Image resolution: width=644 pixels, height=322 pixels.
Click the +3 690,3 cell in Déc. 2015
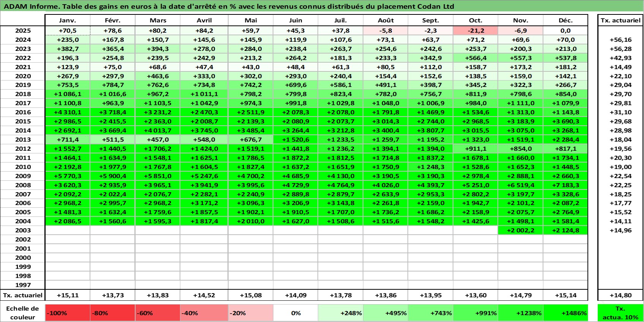565,122
